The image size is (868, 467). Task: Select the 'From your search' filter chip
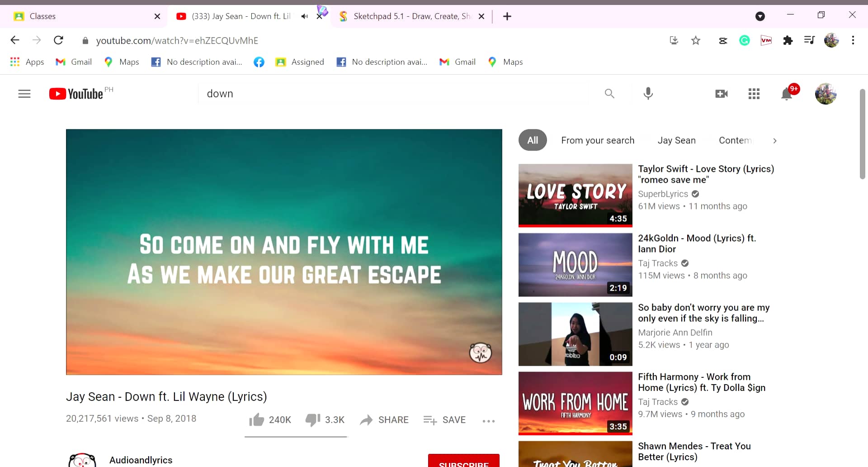click(x=598, y=141)
